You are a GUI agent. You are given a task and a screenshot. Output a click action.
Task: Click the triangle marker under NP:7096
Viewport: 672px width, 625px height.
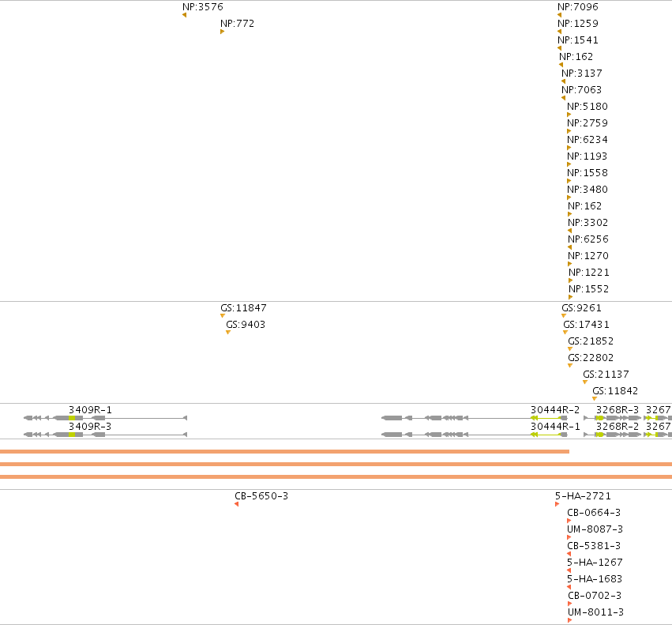[x=559, y=15]
